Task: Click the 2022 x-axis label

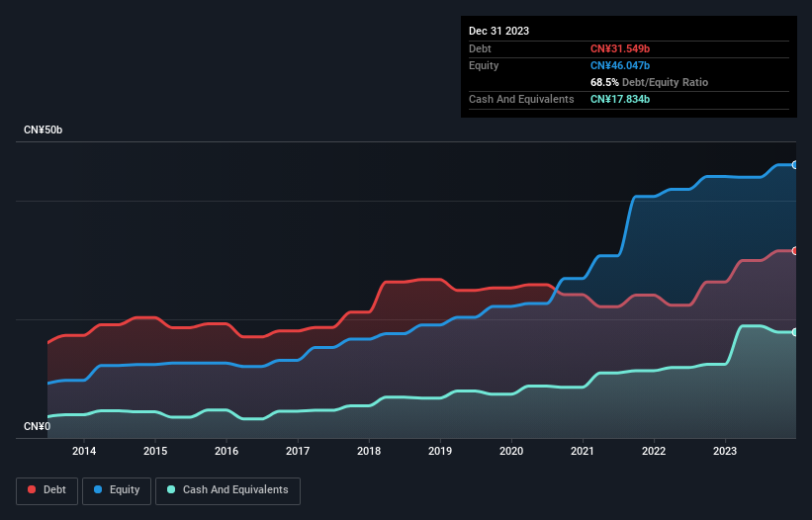Action: (x=654, y=451)
